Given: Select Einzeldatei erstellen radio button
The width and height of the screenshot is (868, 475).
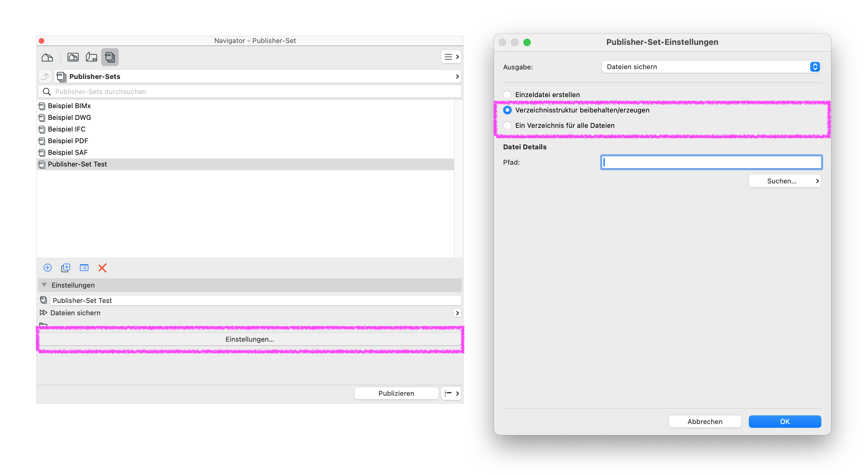Looking at the screenshot, I should (507, 95).
